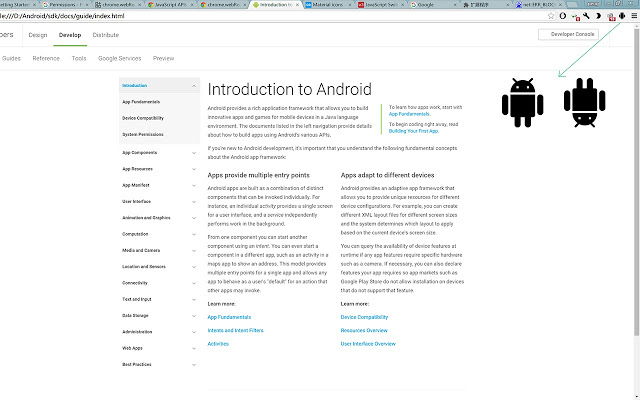Click the Developer Console button
This screenshot has height=400, width=640.
pos(569,34)
